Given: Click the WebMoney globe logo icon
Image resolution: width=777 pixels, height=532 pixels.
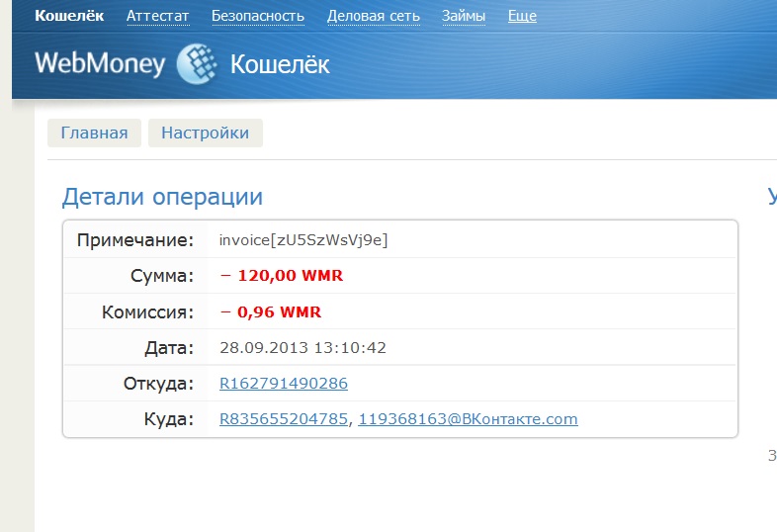Looking at the screenshot, I should pyautogui.click(x=198, y=64).
